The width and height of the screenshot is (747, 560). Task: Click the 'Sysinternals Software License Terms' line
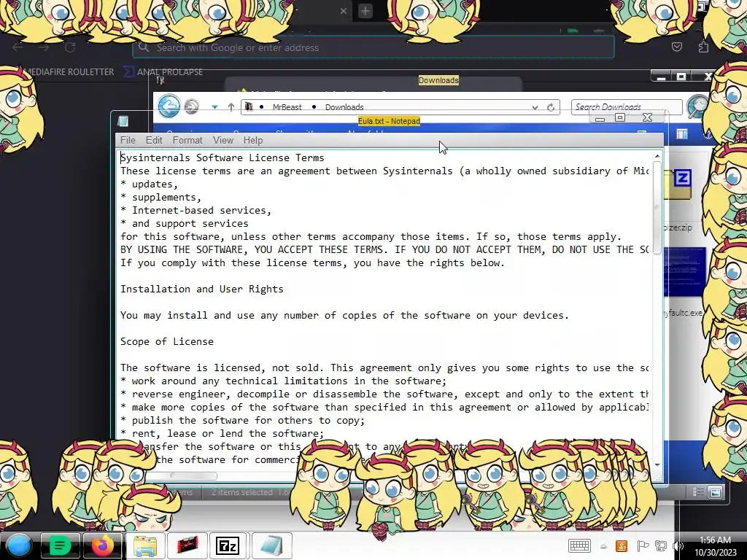click(222, 157)
